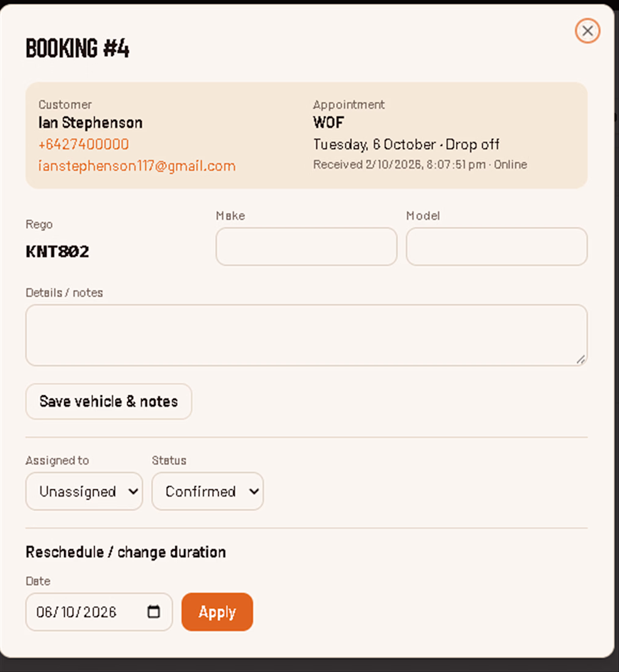
Task: Click Save vehicle & notes button
Action: [x=108, y=401]
